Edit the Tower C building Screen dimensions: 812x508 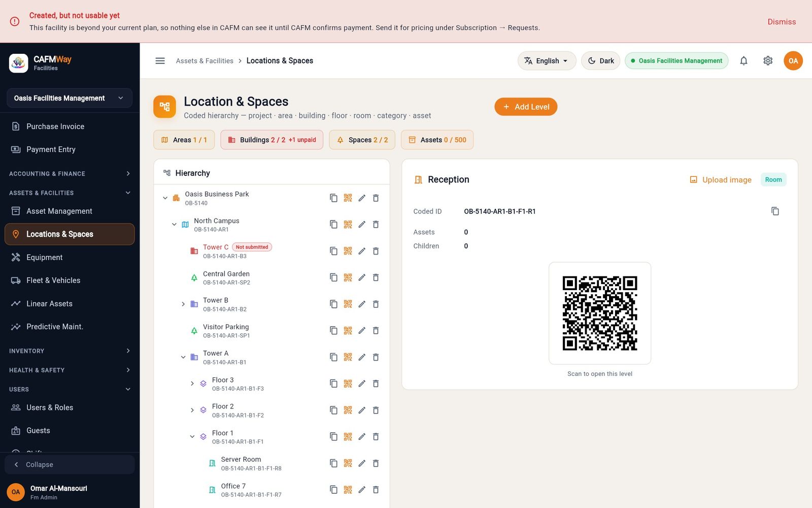click(362, 251)
